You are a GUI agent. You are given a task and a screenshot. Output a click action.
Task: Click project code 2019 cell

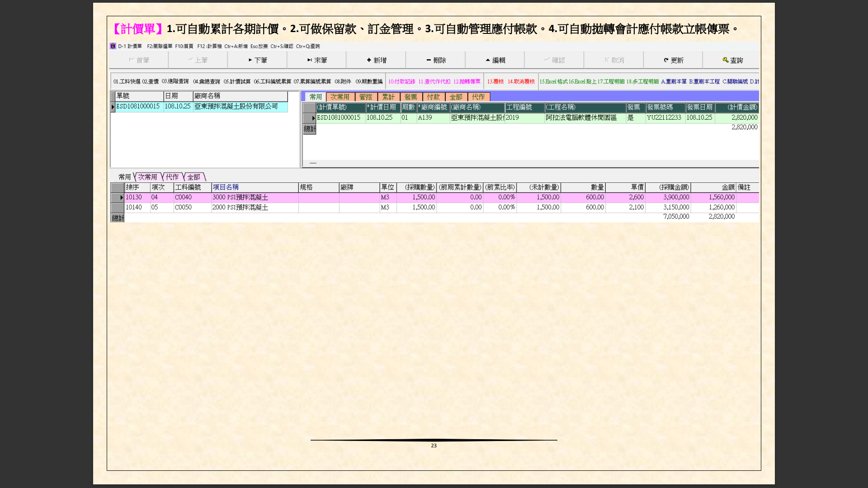point(524,118)
